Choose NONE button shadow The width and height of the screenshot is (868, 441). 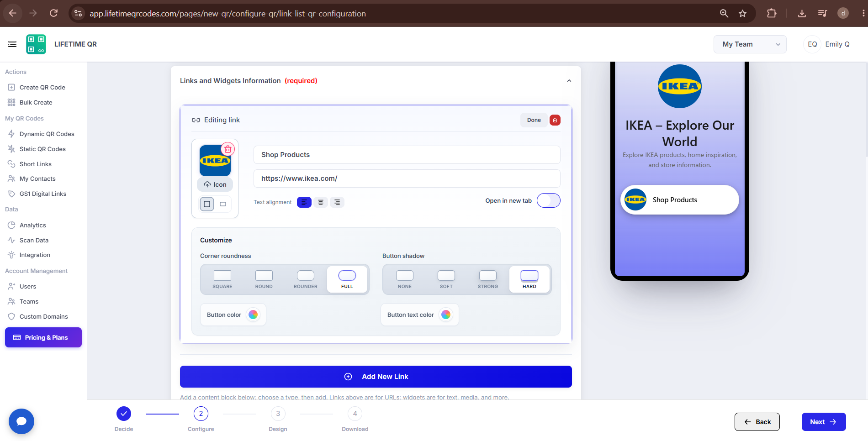(x=405, y=279)
